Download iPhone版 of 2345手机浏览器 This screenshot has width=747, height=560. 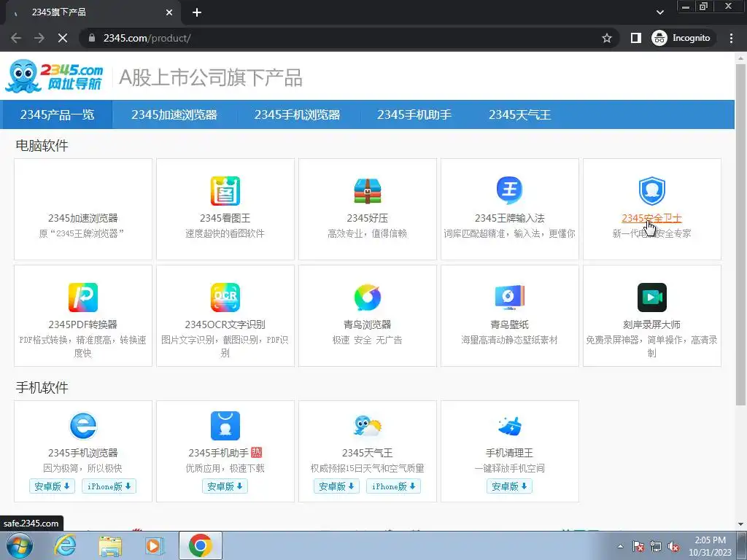[x=109, y=486]
